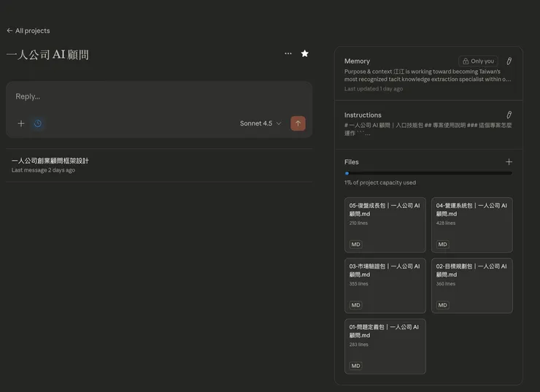Click the MD badge on the 05 file
Viewport: 540px width, 392px height.
pos(356,245)
